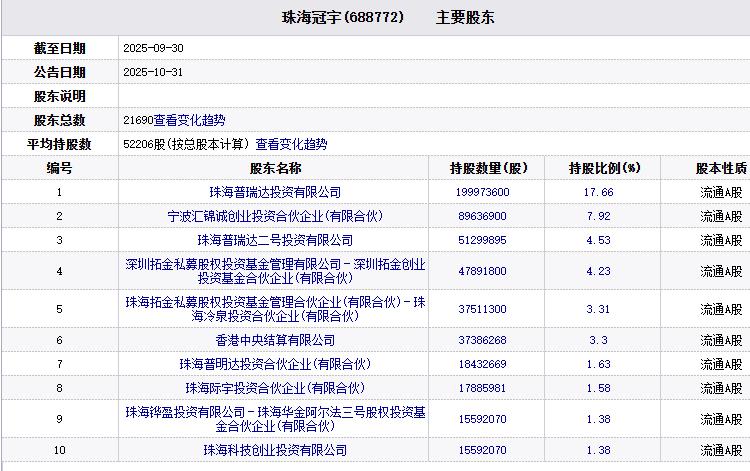The image size is (750, 471).
Task: Click the 编号 column header
Action: [59, 168]
